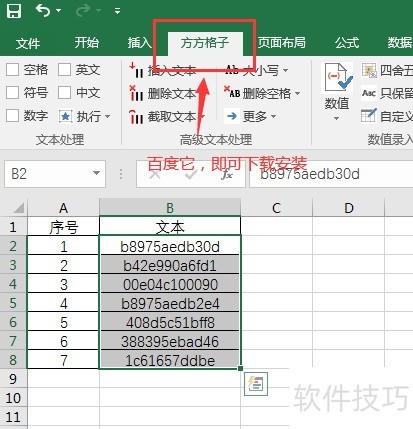Viewport: 413px width, 429px height.
Task: Click the 更多 arrow icon
Action: click(232, 116)
